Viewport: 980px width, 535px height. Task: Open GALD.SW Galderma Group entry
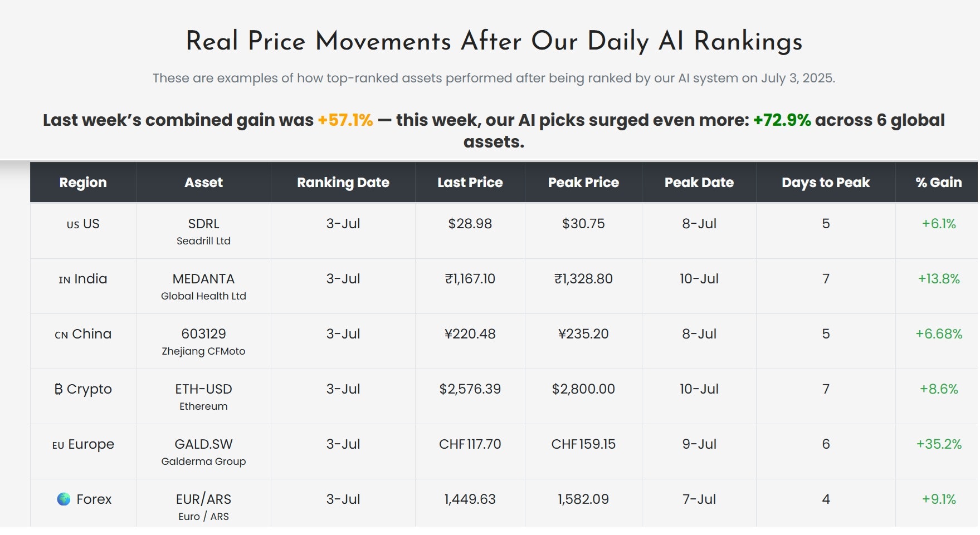click(x=203, y=451)
